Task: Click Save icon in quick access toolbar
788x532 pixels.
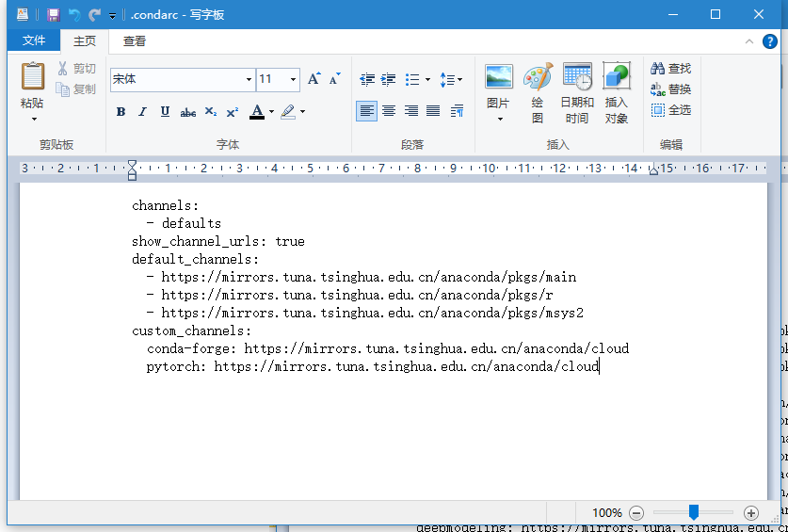Action: coord(54,15)
